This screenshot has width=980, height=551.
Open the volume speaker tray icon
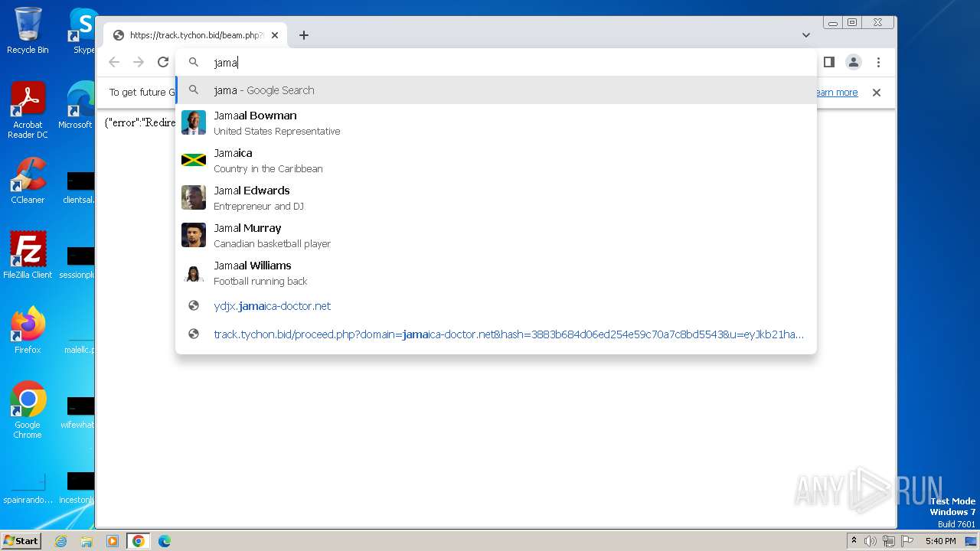871,541
